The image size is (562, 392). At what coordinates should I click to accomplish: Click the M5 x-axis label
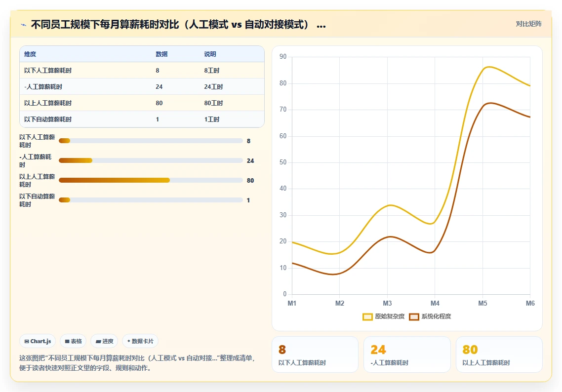[483, 304]
